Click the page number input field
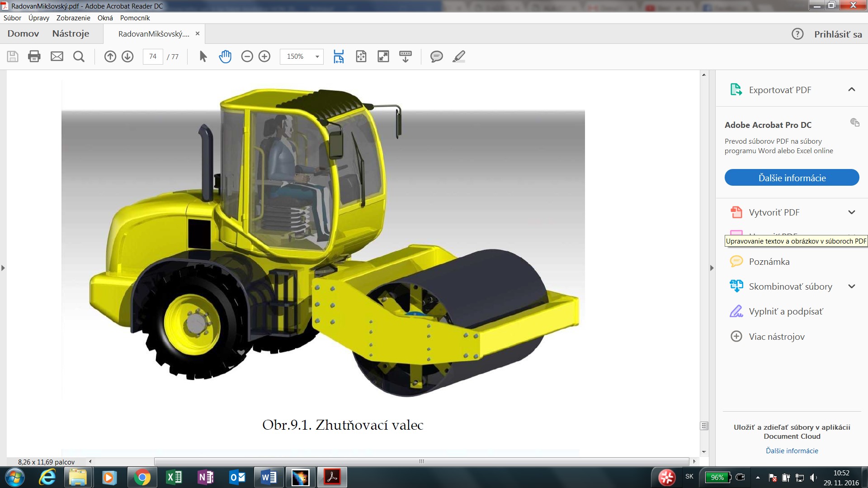 pos(153,56)
